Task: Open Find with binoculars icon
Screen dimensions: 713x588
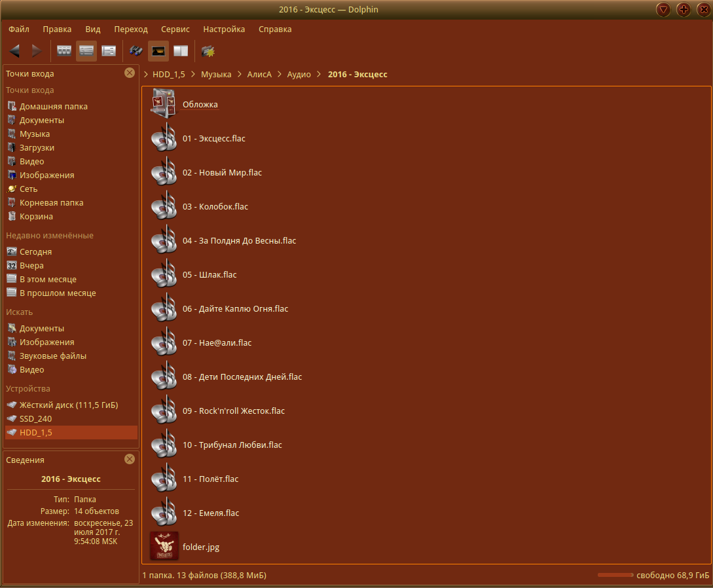Action: [136, 51]
